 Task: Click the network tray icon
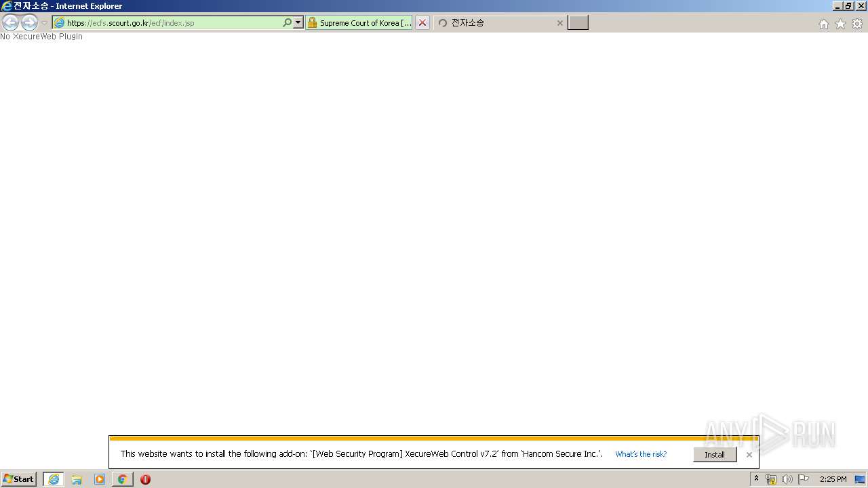coord(771,479)
